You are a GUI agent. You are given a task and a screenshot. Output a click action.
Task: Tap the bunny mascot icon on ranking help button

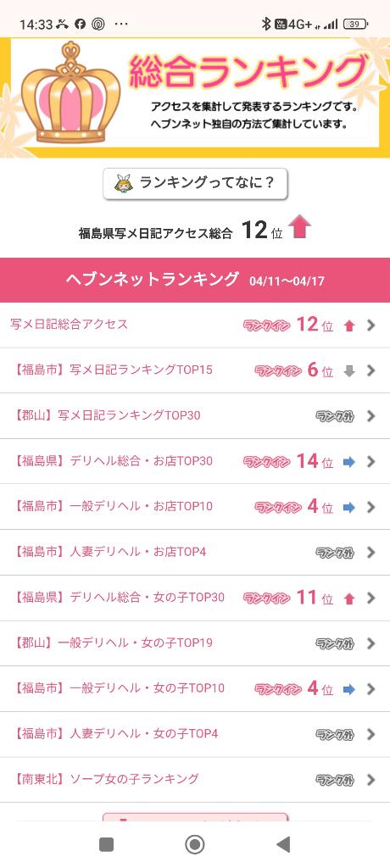click(x=124, y=183)
